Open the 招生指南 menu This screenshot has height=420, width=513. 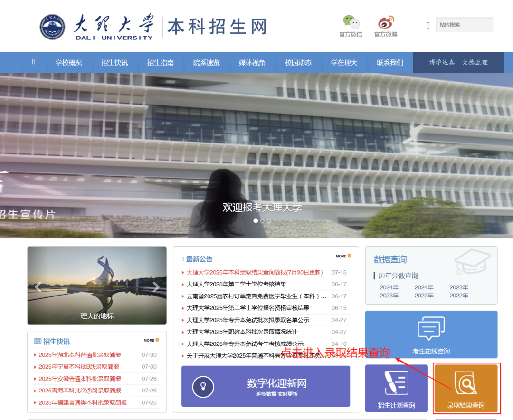point(160,62)
